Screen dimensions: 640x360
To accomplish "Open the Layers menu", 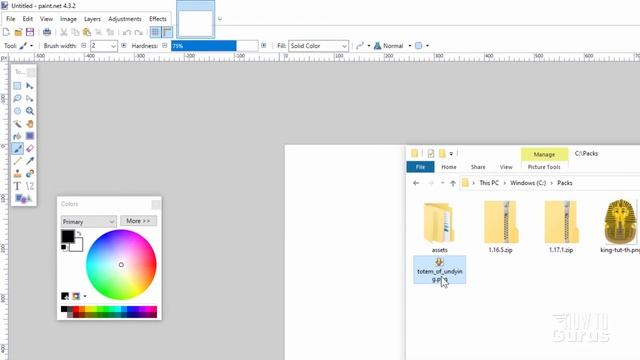I will 92,19.
